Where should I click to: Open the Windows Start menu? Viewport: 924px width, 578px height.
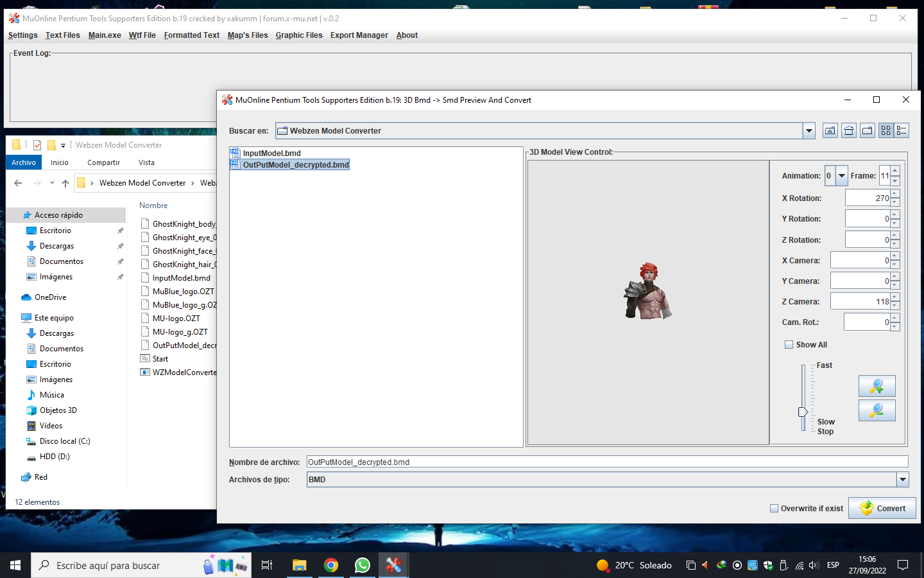tap(15, 565)
